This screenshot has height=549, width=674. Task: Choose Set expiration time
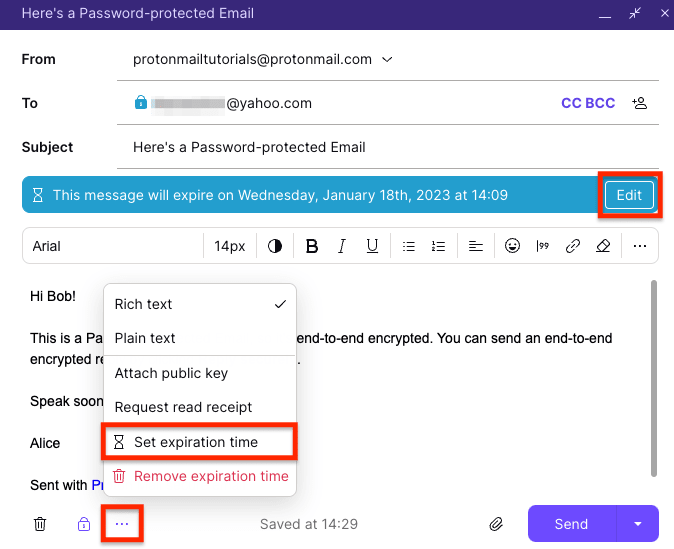200,442
